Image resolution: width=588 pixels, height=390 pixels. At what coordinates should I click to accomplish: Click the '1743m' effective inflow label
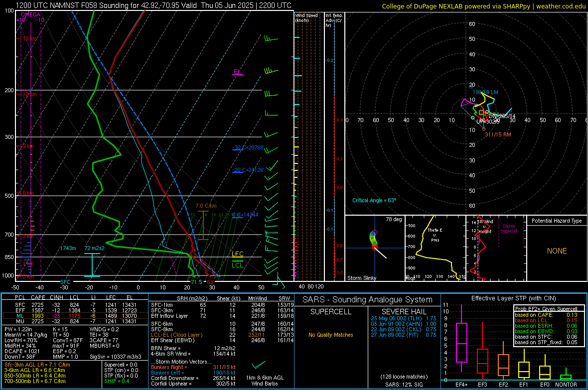pos(68,248)
